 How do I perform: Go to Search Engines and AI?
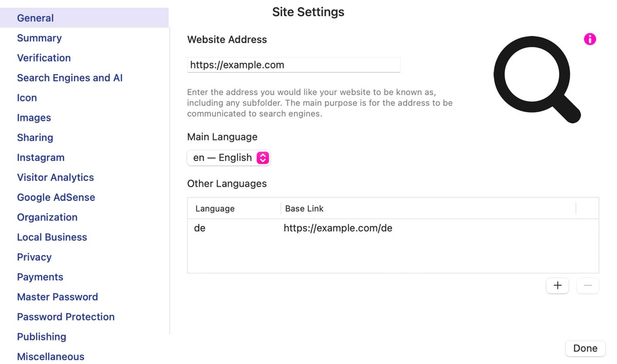click(x=69, y=78)
